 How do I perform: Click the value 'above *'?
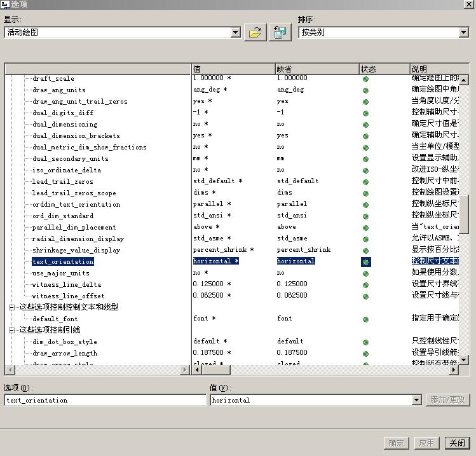point(206,227)
